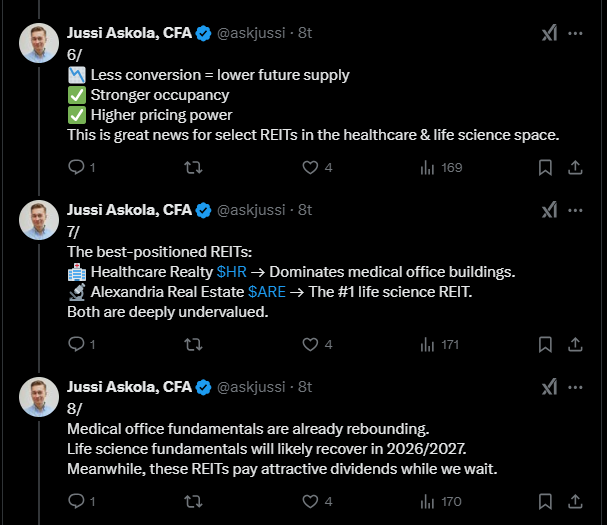Bookmark the tweet numbered 7/

[x=545, y=344]
